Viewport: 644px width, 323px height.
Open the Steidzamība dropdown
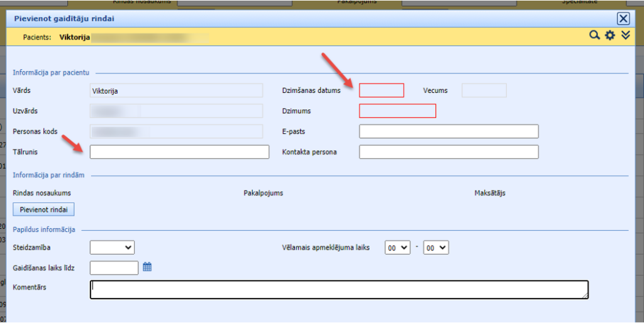[112, 248]
